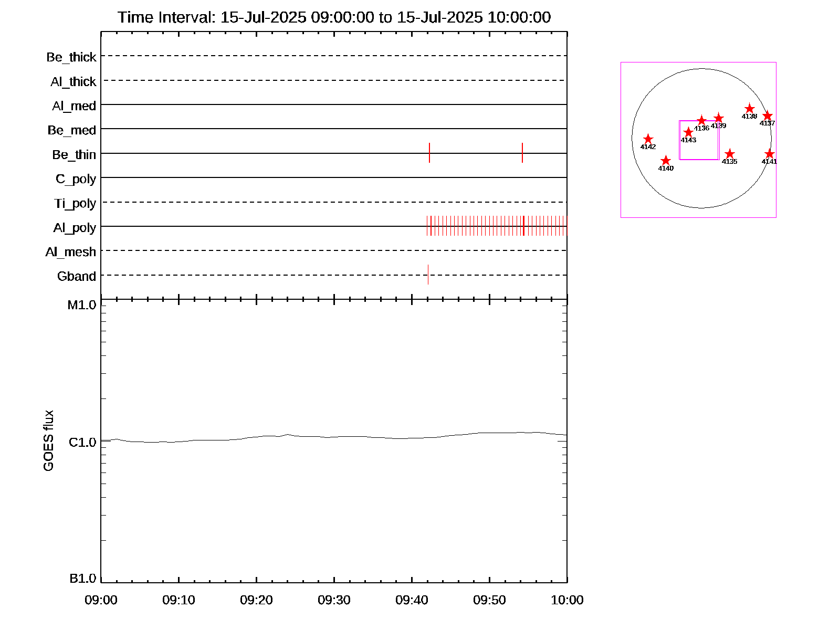The image size is (840, 630).
Task: Pick the star for active region 4138
Action: pos(750,109)
